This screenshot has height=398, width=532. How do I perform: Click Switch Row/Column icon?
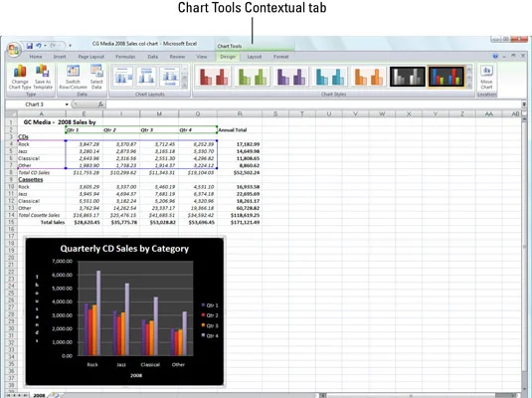(x=73, y=71)
